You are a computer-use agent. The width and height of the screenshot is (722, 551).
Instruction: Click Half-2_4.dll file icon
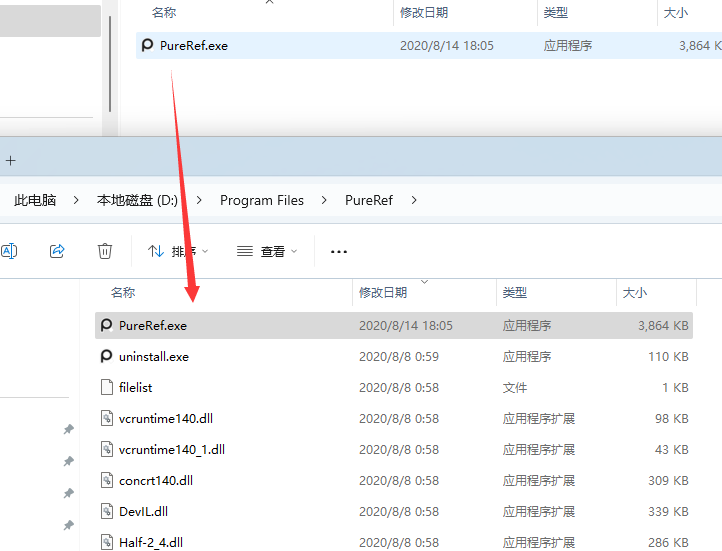click(x=107, y=542)
